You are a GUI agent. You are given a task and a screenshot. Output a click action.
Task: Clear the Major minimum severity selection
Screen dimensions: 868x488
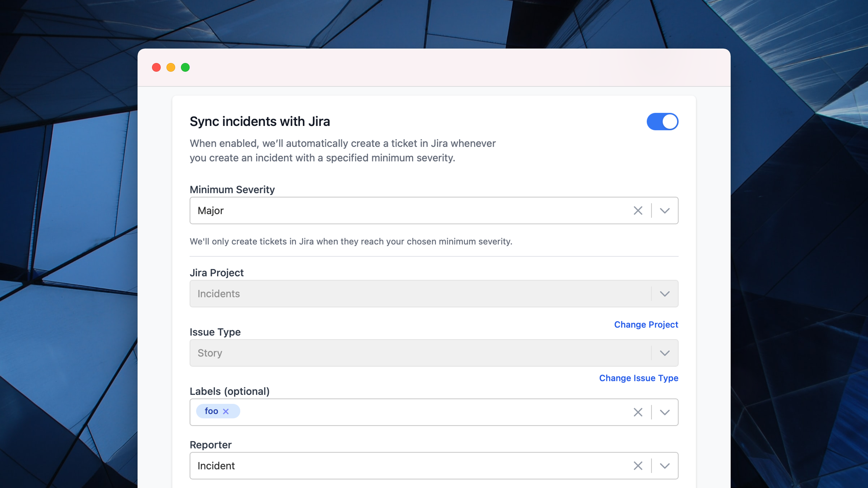(637, 211)
